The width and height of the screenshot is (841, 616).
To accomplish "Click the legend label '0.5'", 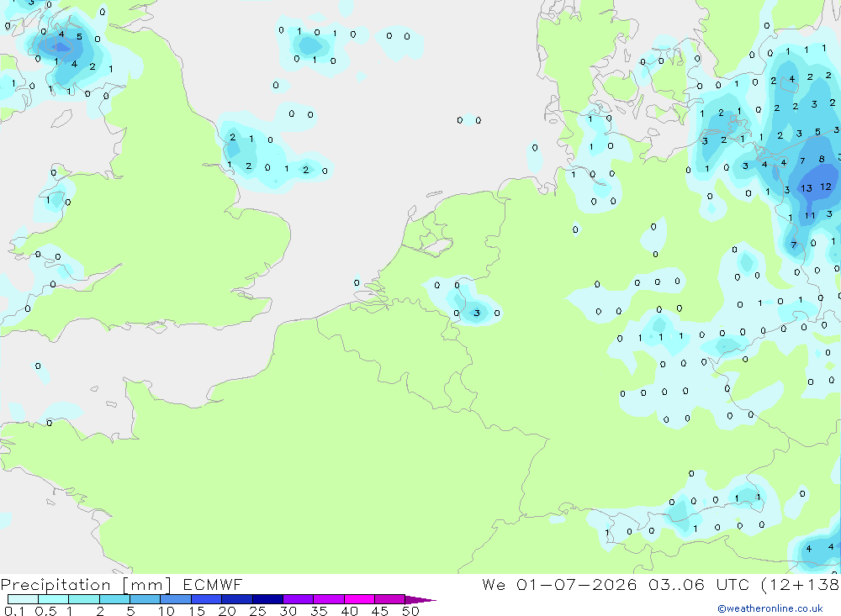I will point(45,611).
